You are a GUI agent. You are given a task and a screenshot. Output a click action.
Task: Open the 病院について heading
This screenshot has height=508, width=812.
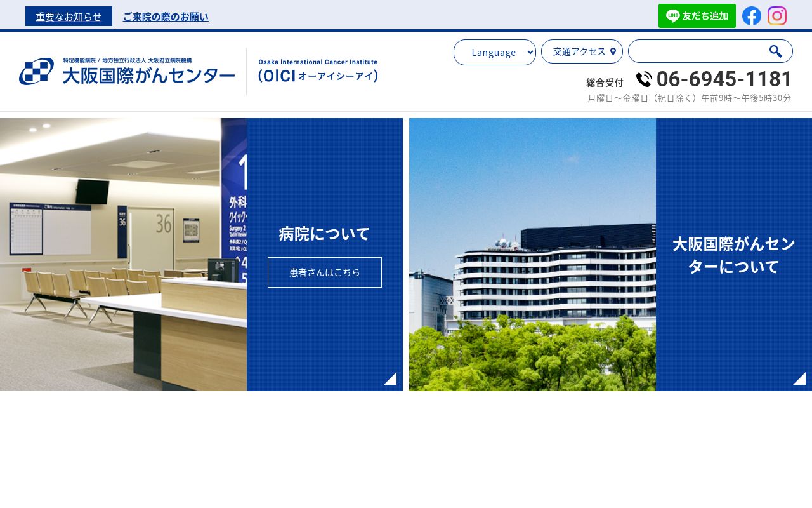[324, 234]
